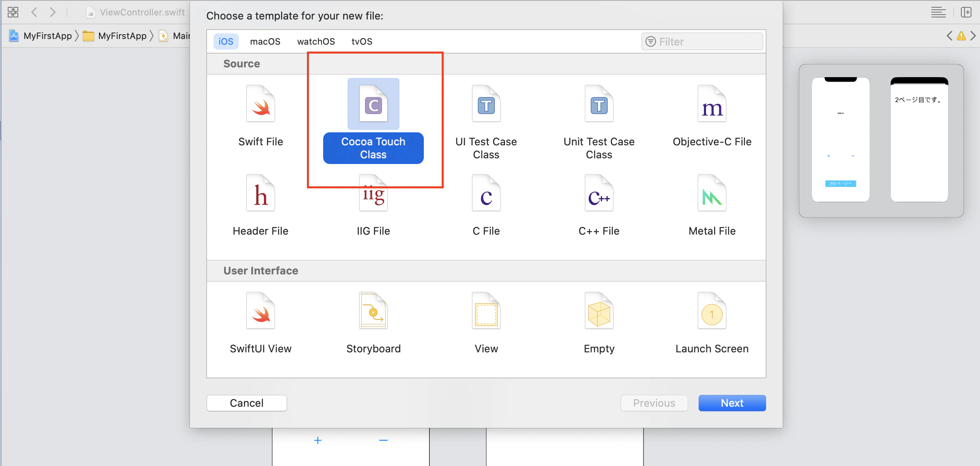The image size is (980, 466).
Task: Go forward in editor history
Action: click(53, 12)
